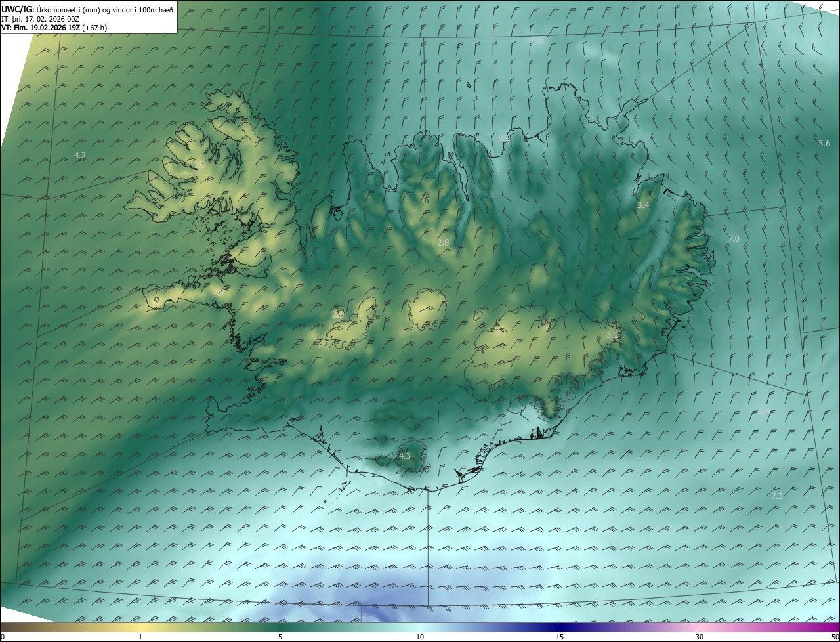Select the 8.5 value label at the top
Viewport: 840px width, 642px height.
[x=537, y=40]
